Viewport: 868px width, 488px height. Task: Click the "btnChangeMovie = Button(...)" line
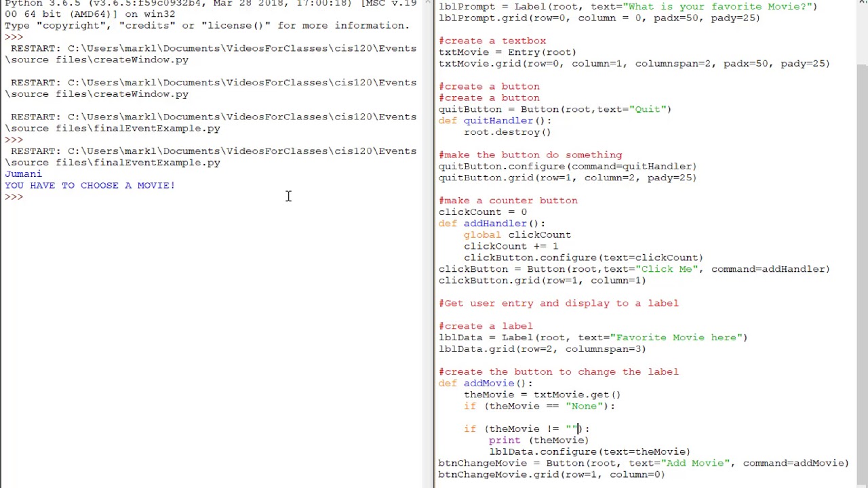[x=644, y=463]
